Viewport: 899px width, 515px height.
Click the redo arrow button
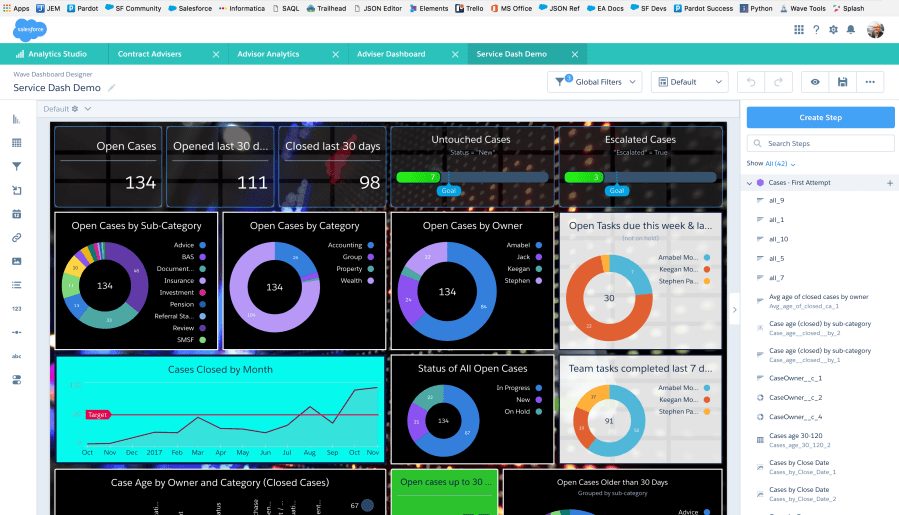(x=779, y=82)
